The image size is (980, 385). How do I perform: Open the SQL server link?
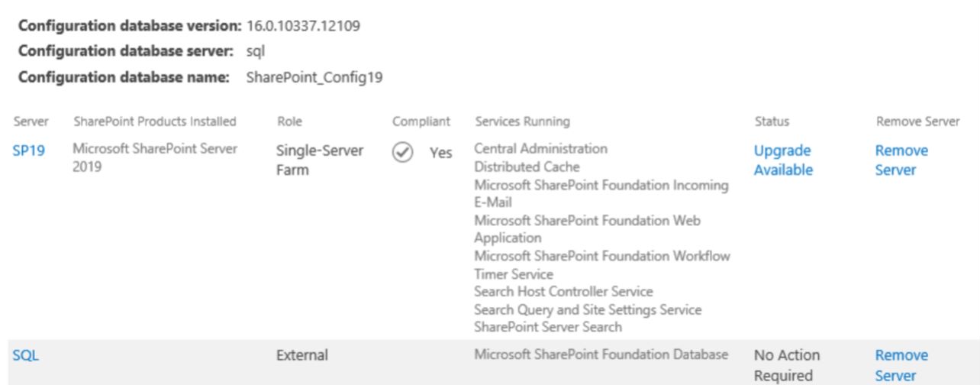25,355
